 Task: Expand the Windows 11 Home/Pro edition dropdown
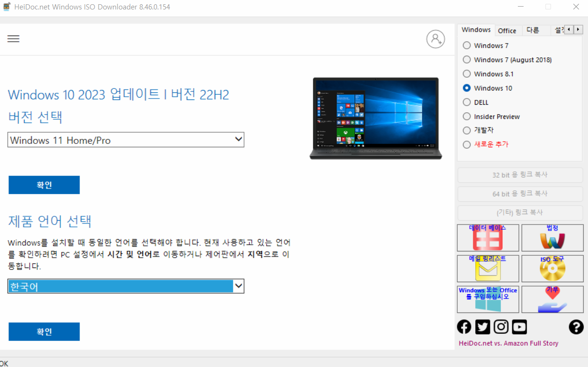[x=126, y=140]
